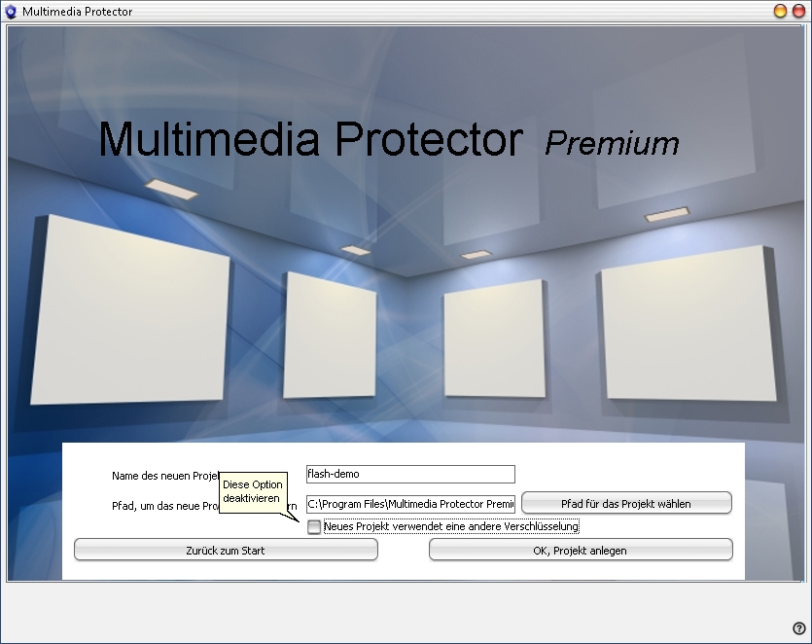Focus the project path field starting 'C:\Program Files'

point(409,504)
